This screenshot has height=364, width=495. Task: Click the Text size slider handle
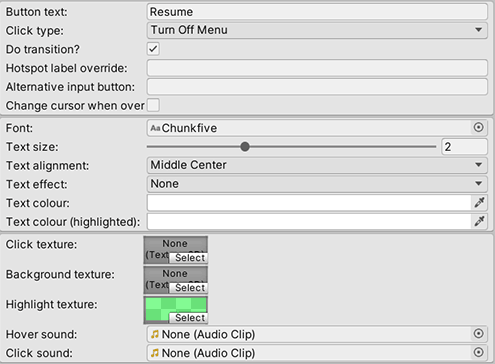245,146
